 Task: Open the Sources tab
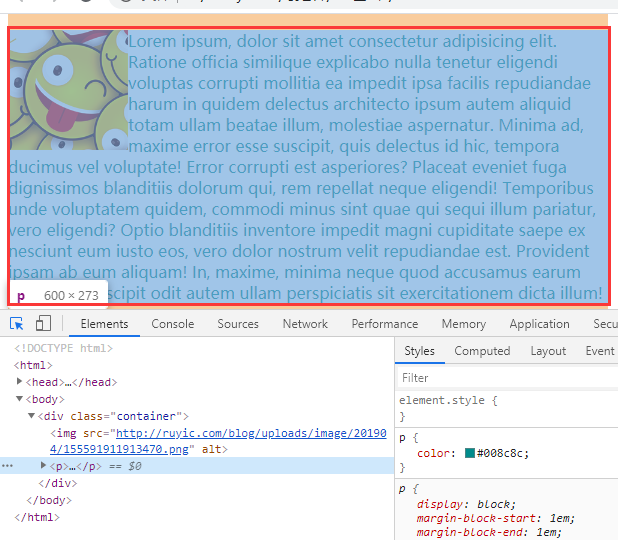238,324
